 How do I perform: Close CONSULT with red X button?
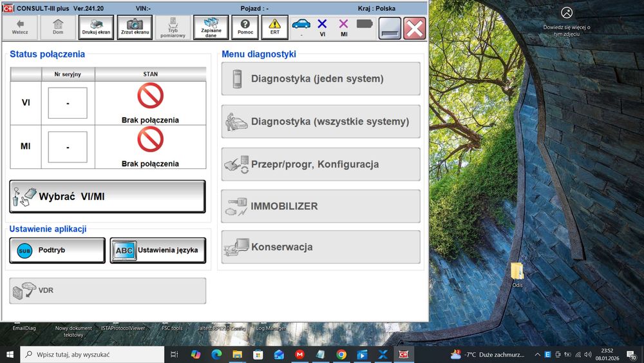(414, 28)
